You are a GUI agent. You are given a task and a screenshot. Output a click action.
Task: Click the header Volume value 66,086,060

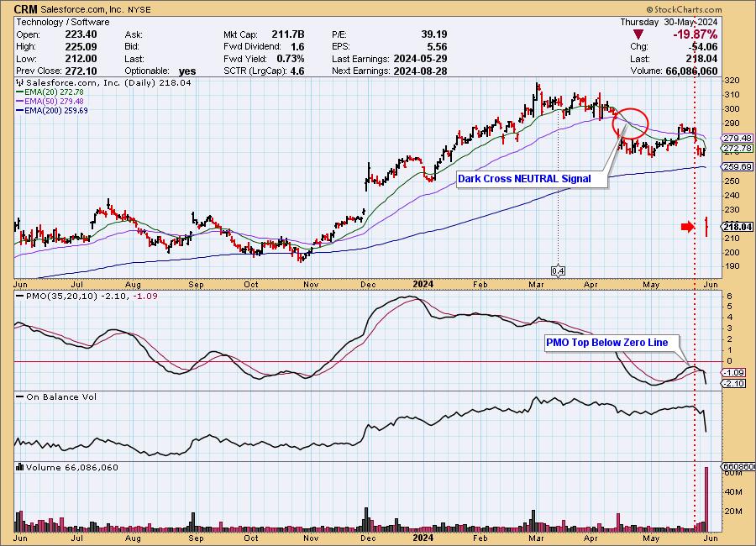tap(691, 71)
